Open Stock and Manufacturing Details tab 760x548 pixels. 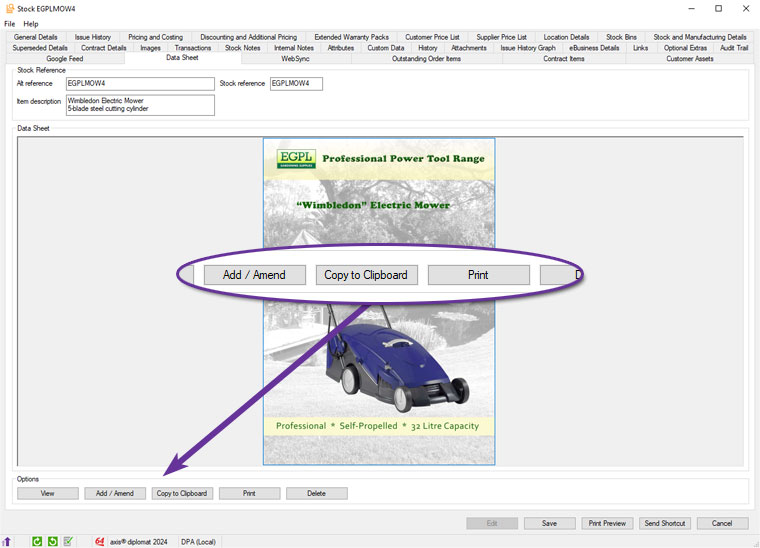[699, 37]
